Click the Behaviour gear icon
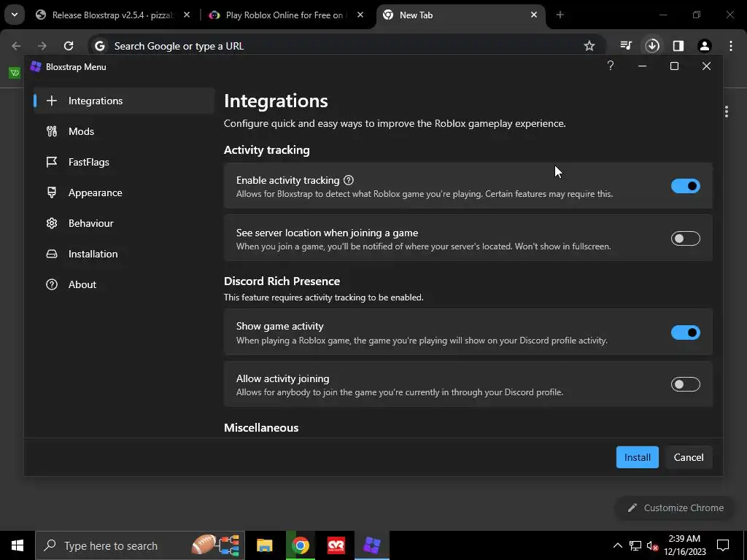The image size is (747, 560). [x=52, y=223]
